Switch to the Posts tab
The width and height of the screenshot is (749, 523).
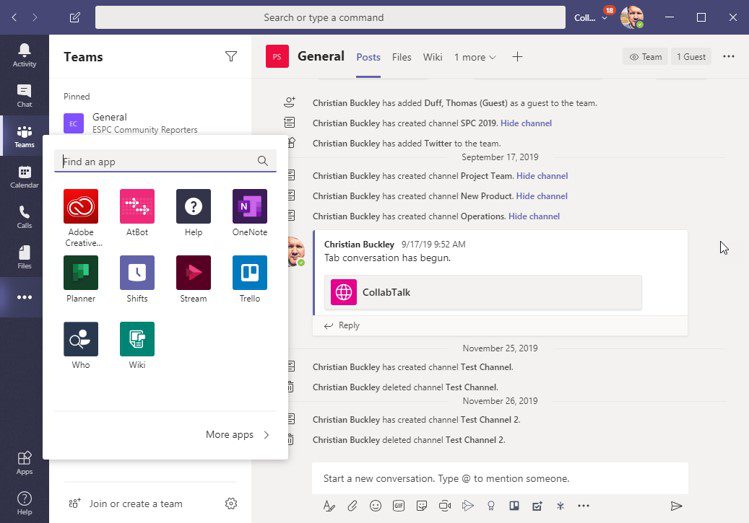368,57
